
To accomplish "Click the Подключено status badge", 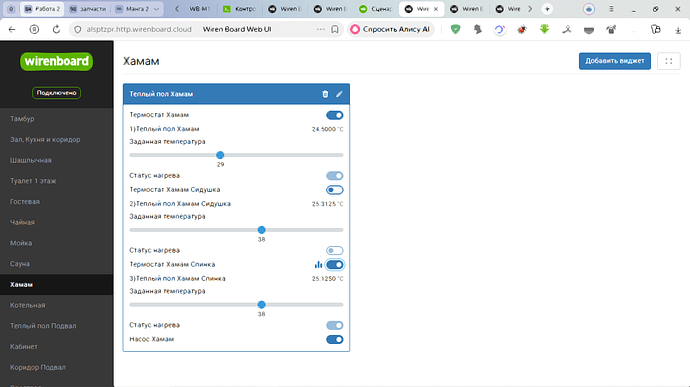I will 56,93.
